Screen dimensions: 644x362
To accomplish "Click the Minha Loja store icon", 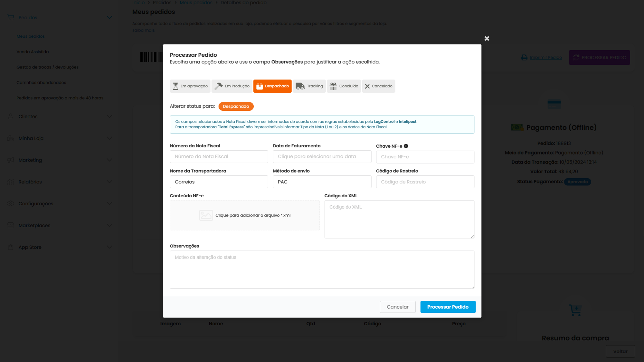I will pyautogui.click(x=11, y=138).
